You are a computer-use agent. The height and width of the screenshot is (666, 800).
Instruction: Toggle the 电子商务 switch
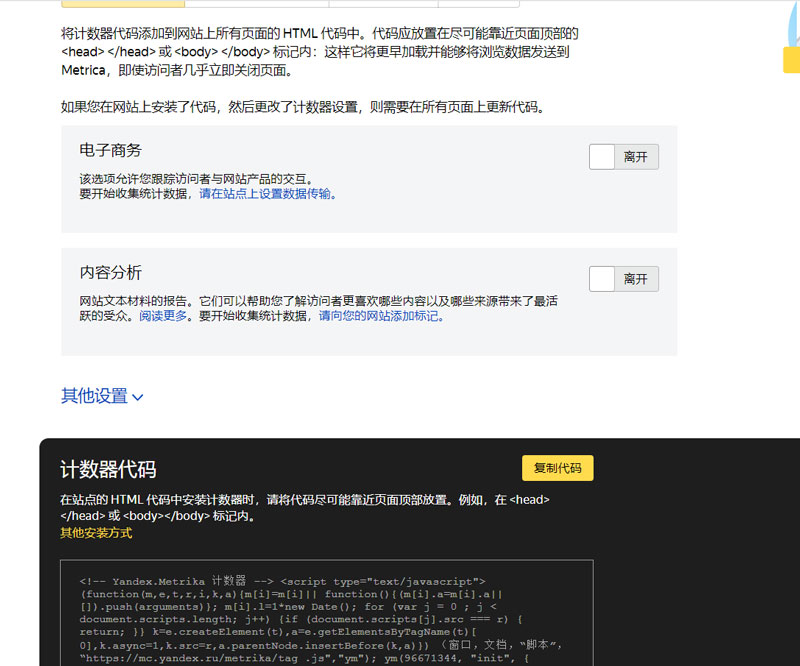[623, 157]
